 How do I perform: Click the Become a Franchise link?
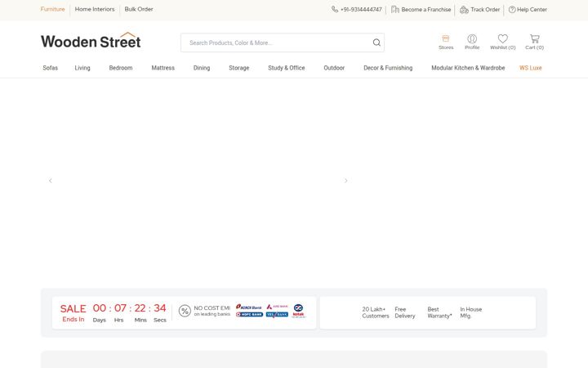coord(421,9)
